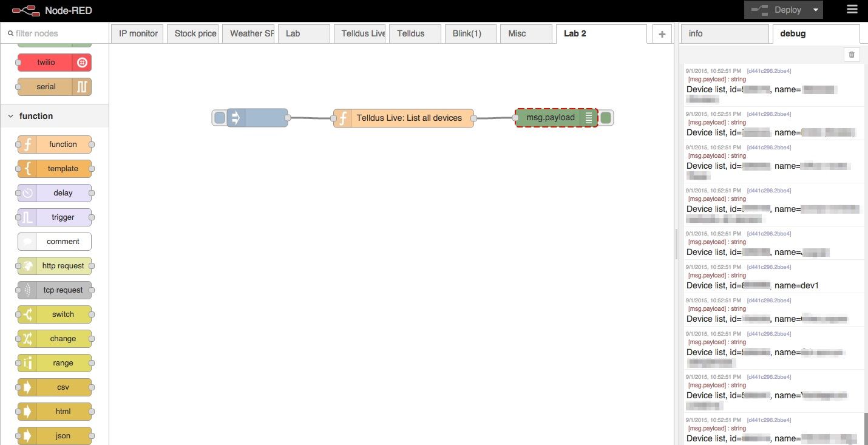The height and width of the screenshot is (445, 868).
Task: Select the twilio palette node
Action: (x=55, y=63)
